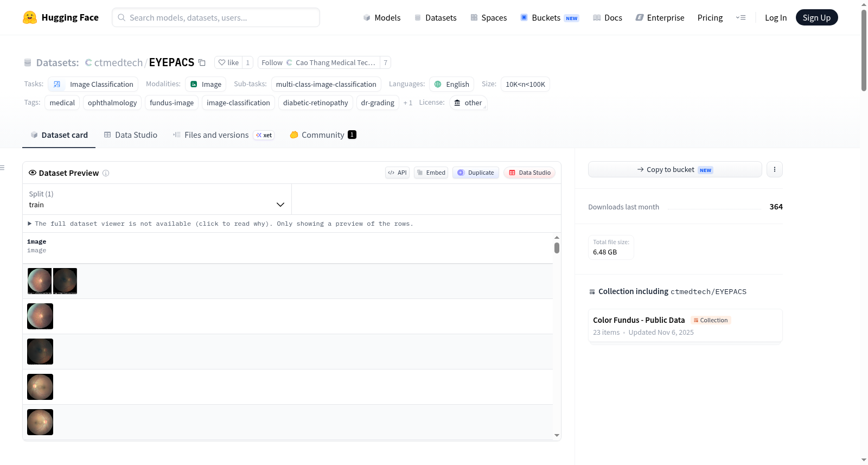Click the ctmedtech organization avatar icon
The image size is (868, 465).
pos(88,62)
